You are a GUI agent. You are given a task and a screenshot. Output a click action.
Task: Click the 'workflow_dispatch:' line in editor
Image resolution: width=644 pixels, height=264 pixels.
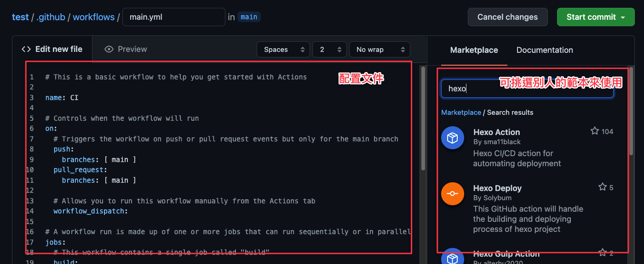[90, 211]
